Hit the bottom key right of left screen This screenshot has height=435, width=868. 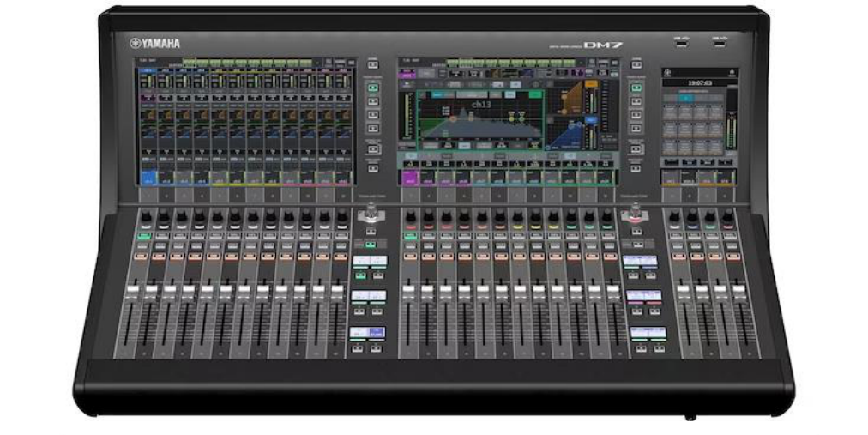[x=374, y=167]
